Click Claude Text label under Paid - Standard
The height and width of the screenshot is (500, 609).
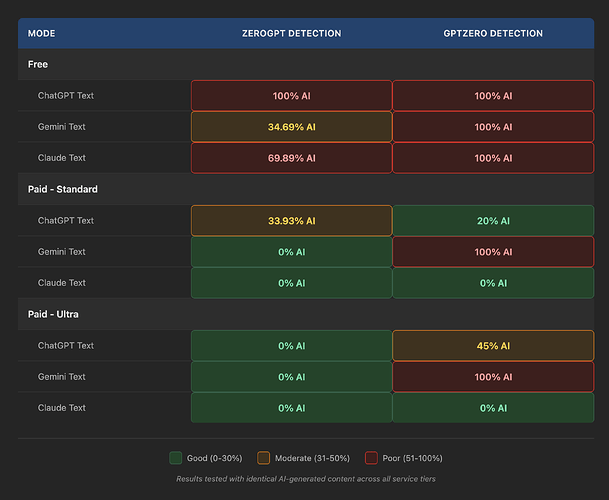coord(61,283)
